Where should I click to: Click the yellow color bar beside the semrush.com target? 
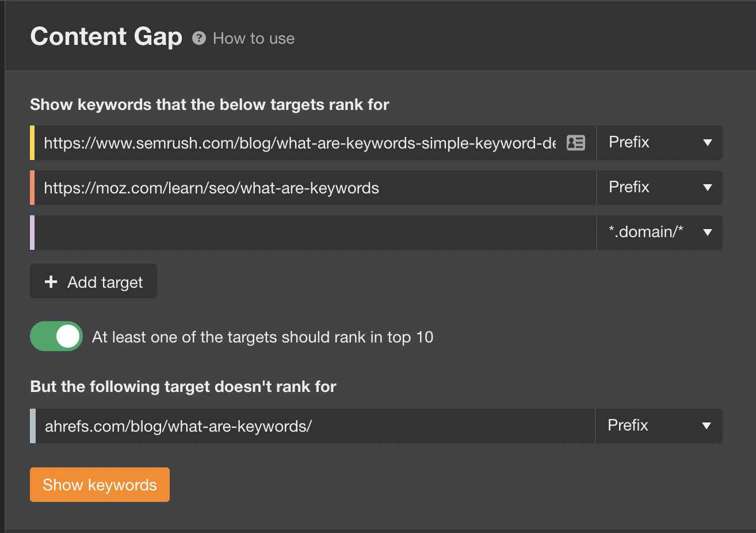[33, 143]
